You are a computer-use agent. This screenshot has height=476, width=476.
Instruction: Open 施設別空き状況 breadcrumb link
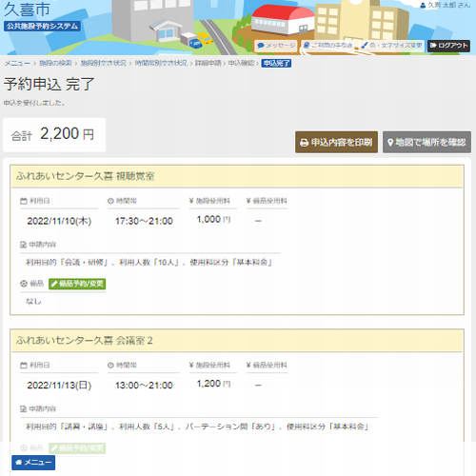click(103, 64)
